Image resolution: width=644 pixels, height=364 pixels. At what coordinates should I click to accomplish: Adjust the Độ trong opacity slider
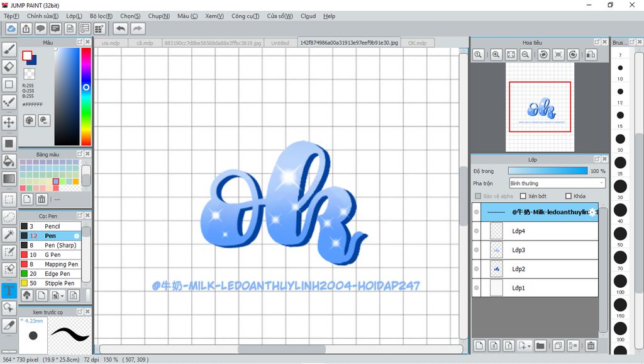(548, 171)
